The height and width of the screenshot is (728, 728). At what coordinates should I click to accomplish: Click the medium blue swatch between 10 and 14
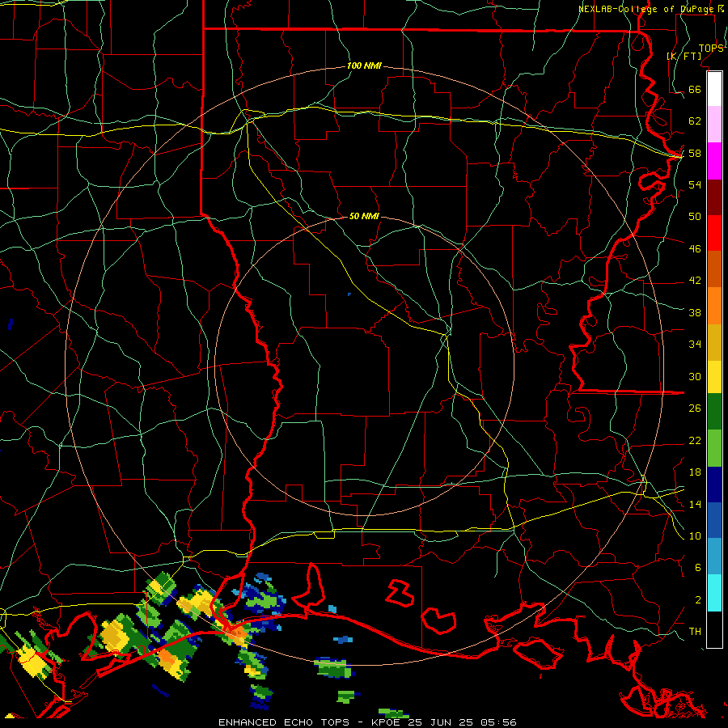click(x=714, y=520)
